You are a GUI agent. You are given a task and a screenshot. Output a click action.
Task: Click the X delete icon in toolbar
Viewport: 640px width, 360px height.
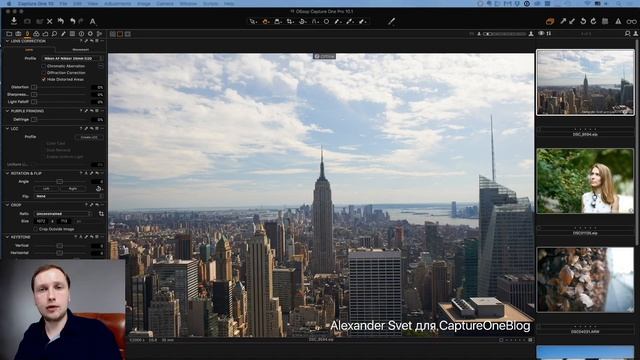click(50, 21)
